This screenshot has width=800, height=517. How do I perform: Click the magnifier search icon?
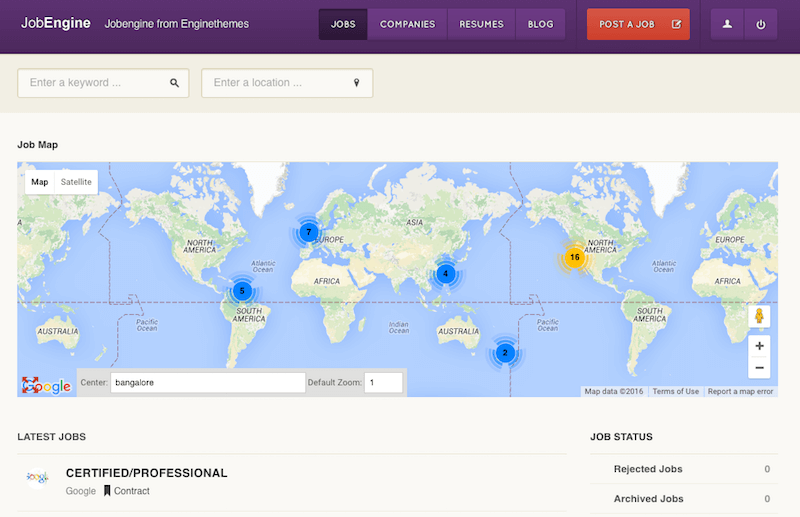174,83
